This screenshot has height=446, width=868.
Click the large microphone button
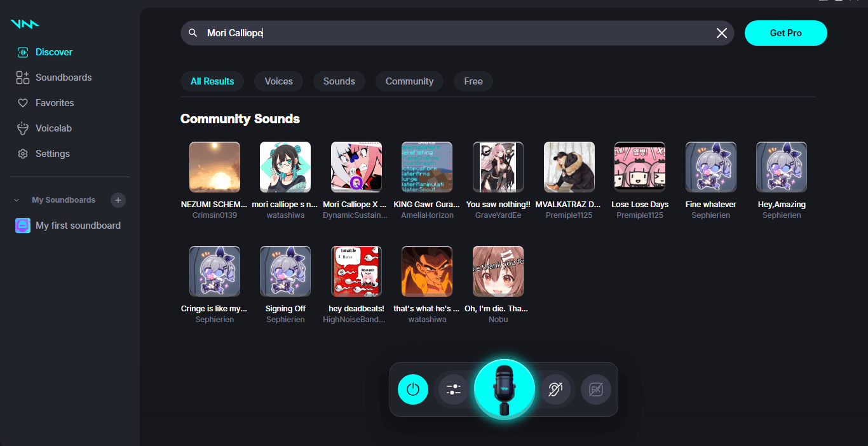click(x=505, y=389)
